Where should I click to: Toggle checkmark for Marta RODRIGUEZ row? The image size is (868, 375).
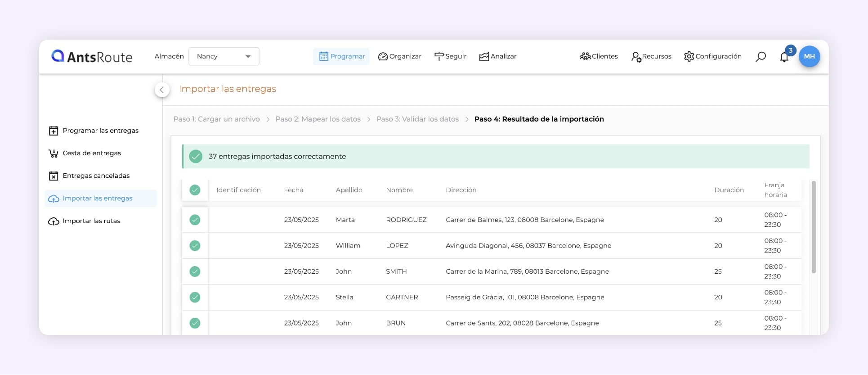point(195,220)
